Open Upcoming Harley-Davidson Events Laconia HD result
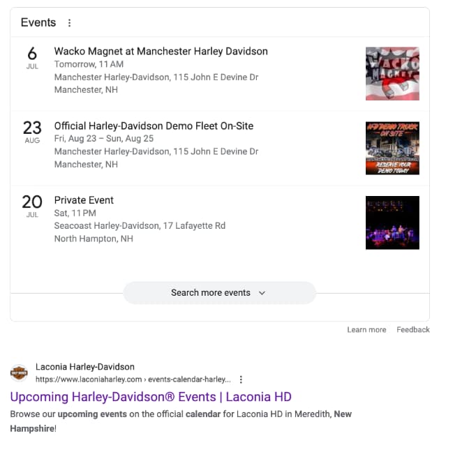476x452 pixels. pyautogui.click(x=151, y=397)
